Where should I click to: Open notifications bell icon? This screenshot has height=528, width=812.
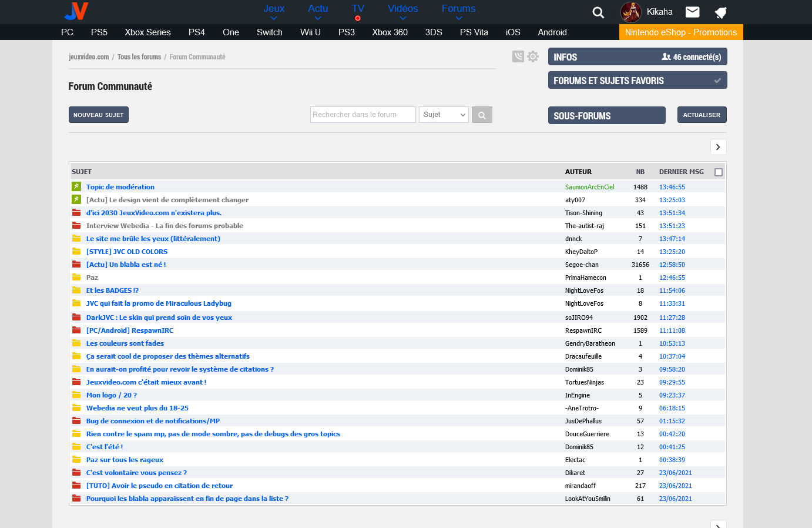point(721,12)
